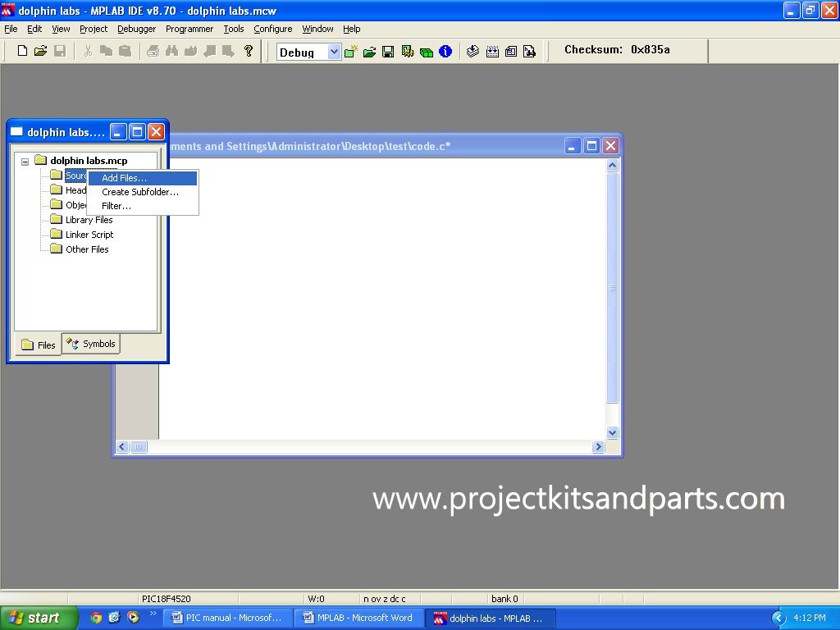
Task: Choose Create Subfolder… in the context menu
Action: point(139,192)
